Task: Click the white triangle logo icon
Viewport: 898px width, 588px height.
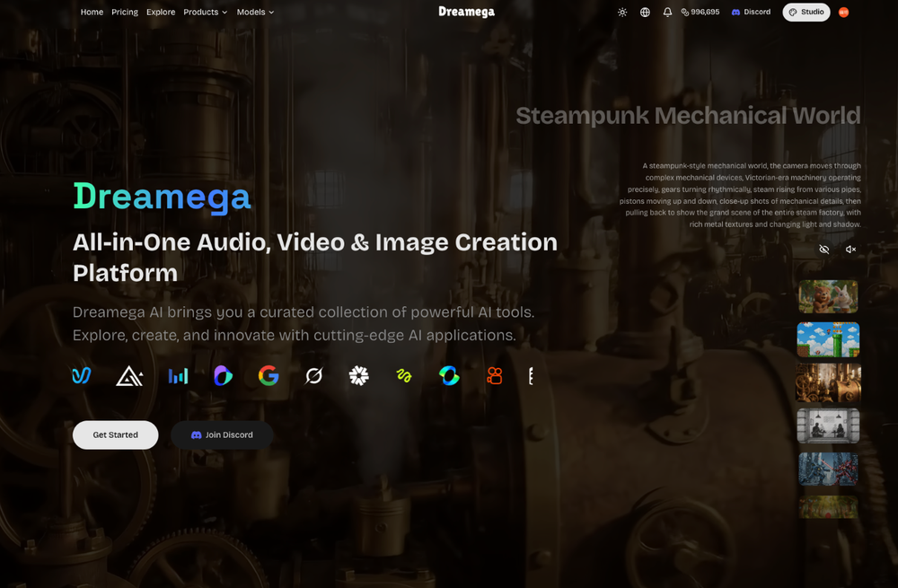Action: [129, 376]
